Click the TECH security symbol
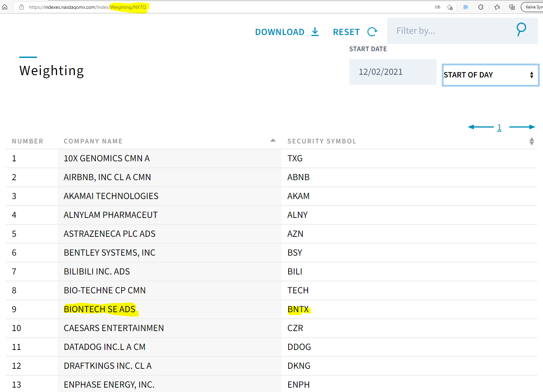 click(x=298, y=290)
